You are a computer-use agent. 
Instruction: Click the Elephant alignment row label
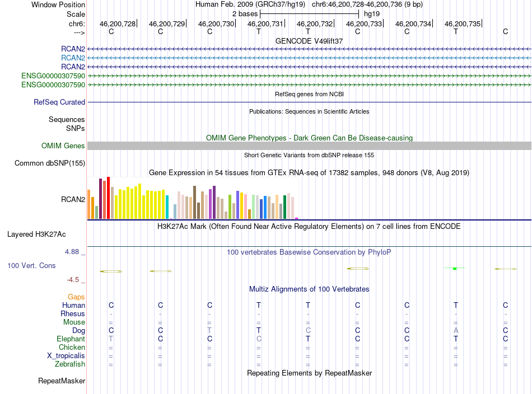point(71,339)
